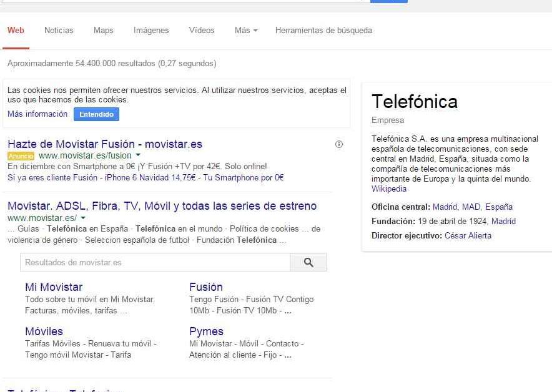The image size is (552, 392).
Task: Click the blue search button at top
Action: pos(388,1)
